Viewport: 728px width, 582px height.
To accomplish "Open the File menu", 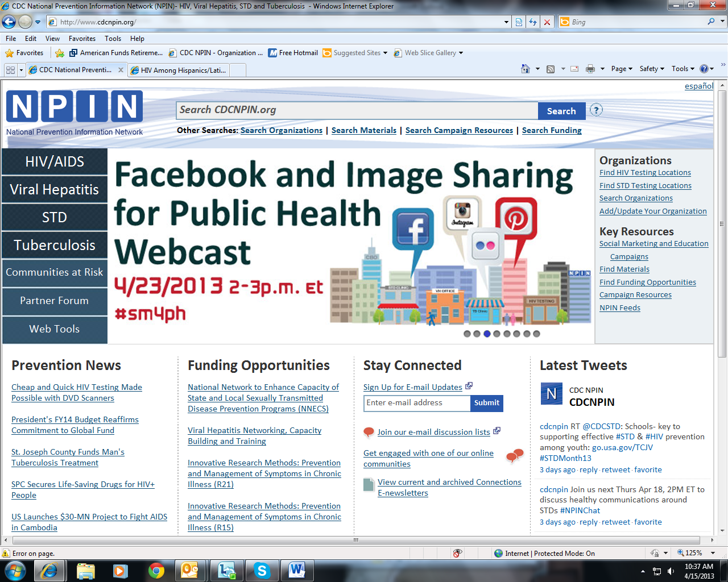I will click(x=11, y=39).
